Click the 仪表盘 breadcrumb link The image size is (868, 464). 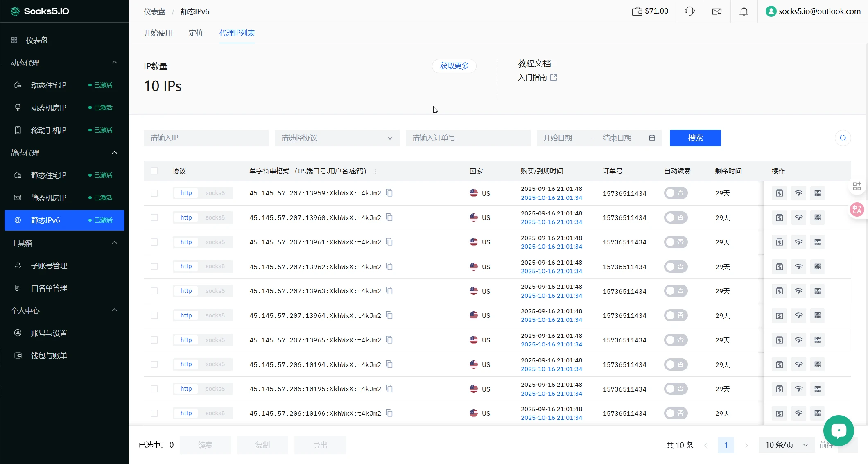[154, 11]
